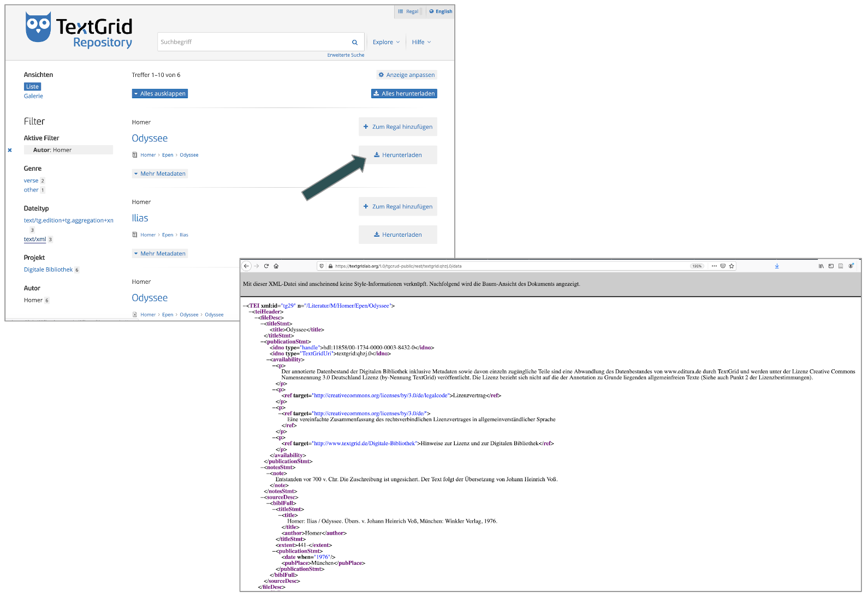Click the TextGrid Repository owl logo

(79, 31)
